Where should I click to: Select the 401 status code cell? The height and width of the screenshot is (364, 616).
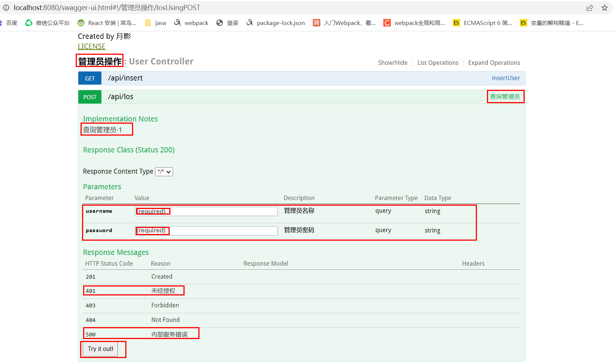click(x=91, y=291)
